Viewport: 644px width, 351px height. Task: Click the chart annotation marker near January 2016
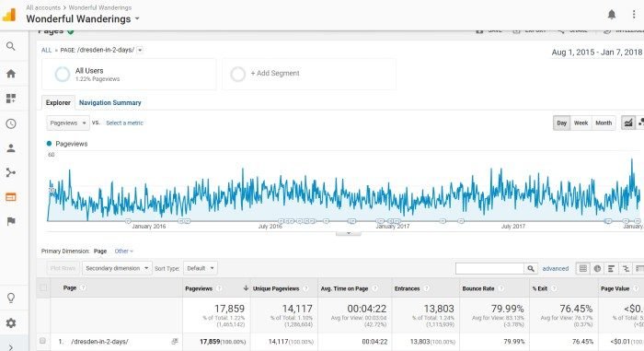128,221
